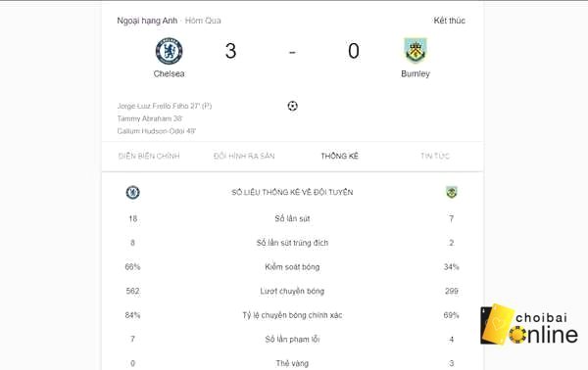Click scorer Tammy Abraham 38'
This screenshot has height=370, width=588.
coord(149,118)
